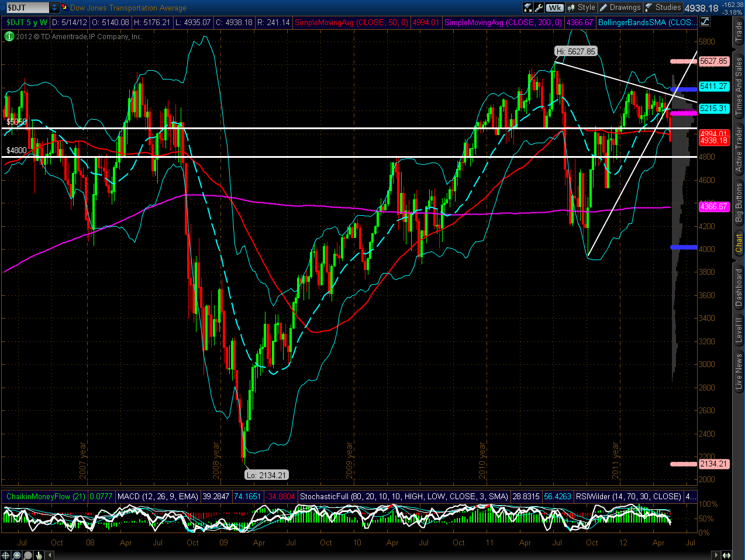Click the StochasticFull study label
Screen dimensions: 745x560
coord(403,496)
